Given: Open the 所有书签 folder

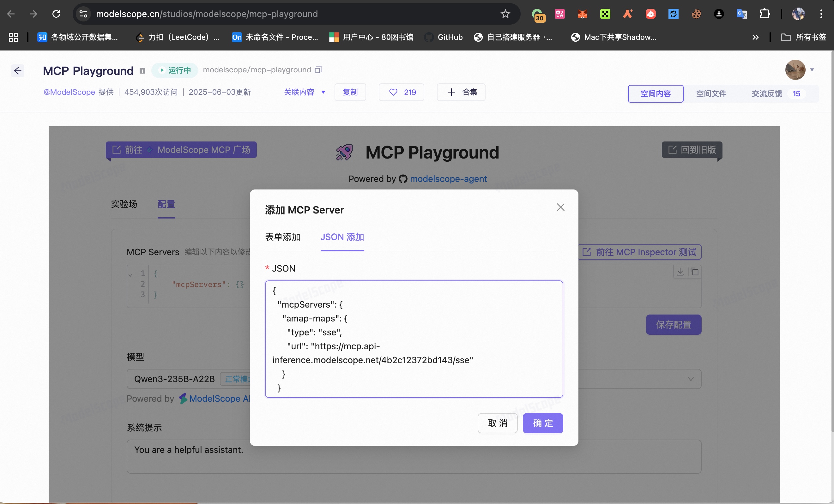Looking at the screenshot, I should coord(804,37).
